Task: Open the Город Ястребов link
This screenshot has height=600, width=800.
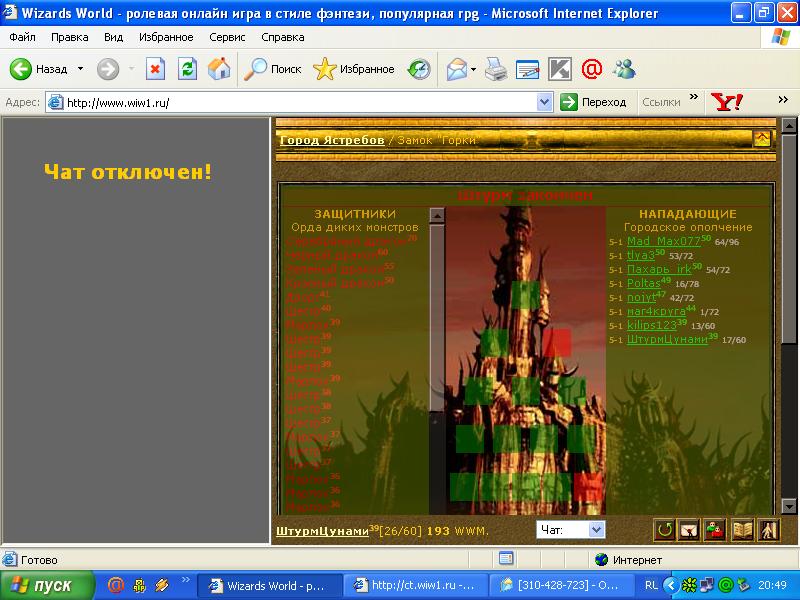Action: click(332, 140)
